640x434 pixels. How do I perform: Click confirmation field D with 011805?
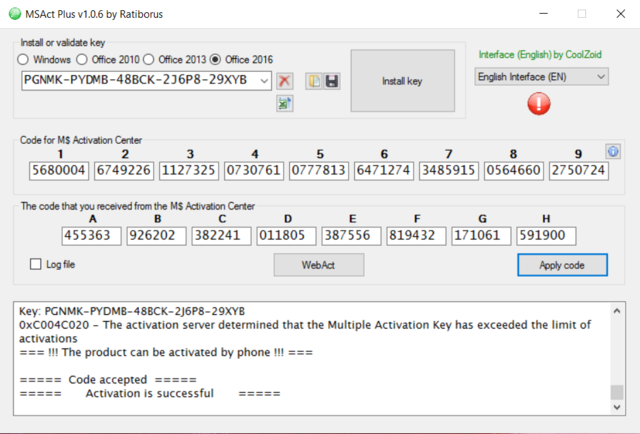tap(286, 236)
